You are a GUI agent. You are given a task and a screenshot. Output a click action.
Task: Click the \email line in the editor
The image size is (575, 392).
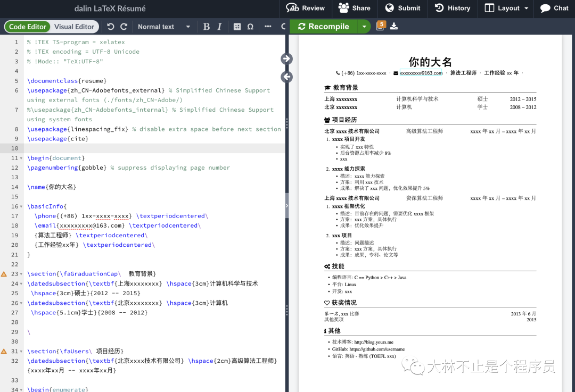[x=117, y=226]
